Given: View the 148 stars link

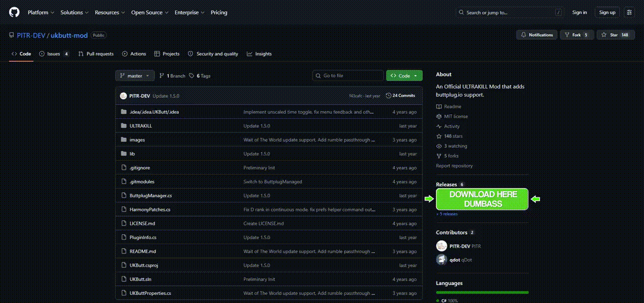Looking at the screenshot, I should click(x=449, y=136).
